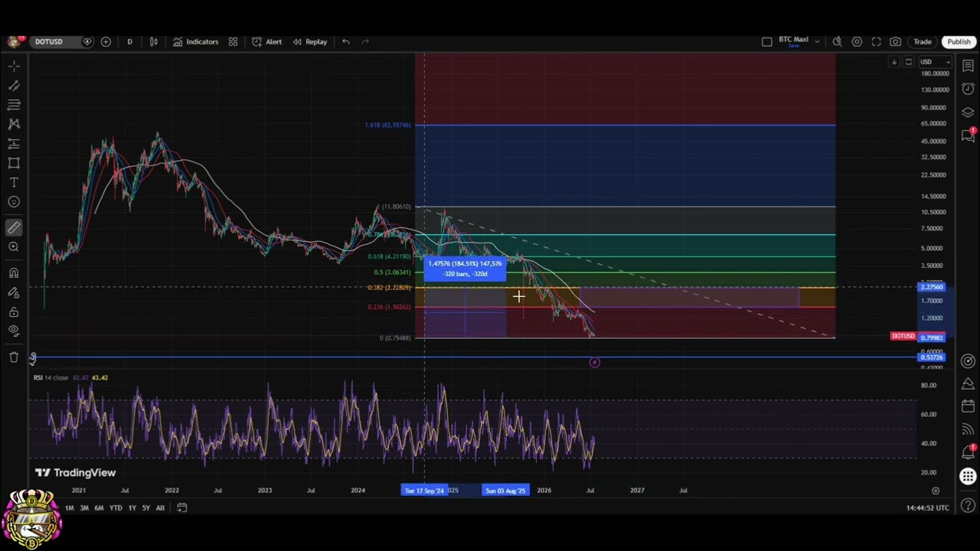The width and height of the screenshot is (980, 551).
Task: Click the Publish button
Action: [x=959, y=41]
